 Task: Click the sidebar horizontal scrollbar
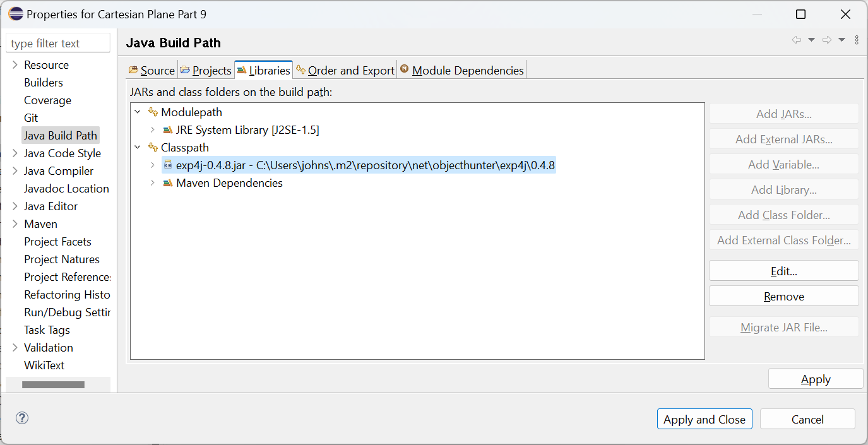click(x=53, y=384)
